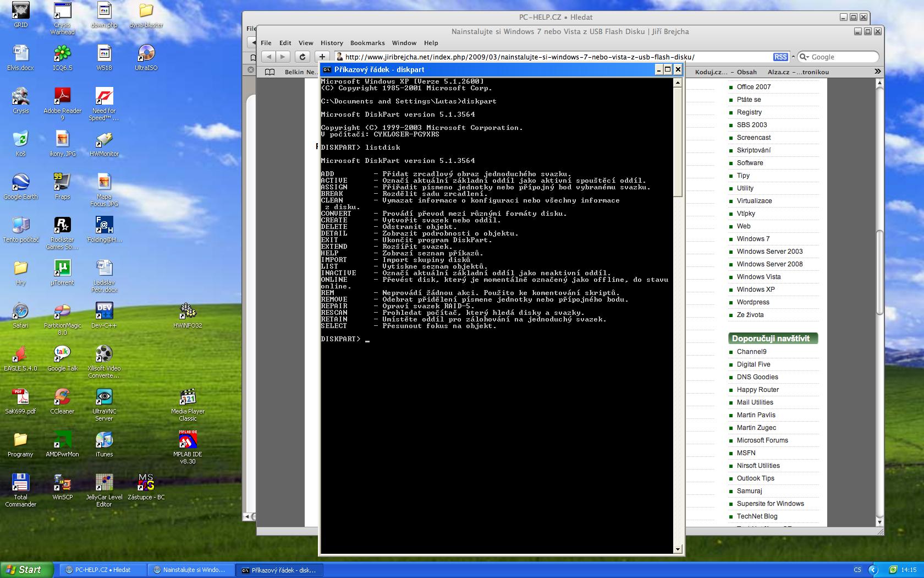Expand the bookmarks bar overflow chevron
This screenshot has width=924, height=578.
pyautogui.click(x=877, y=72)
